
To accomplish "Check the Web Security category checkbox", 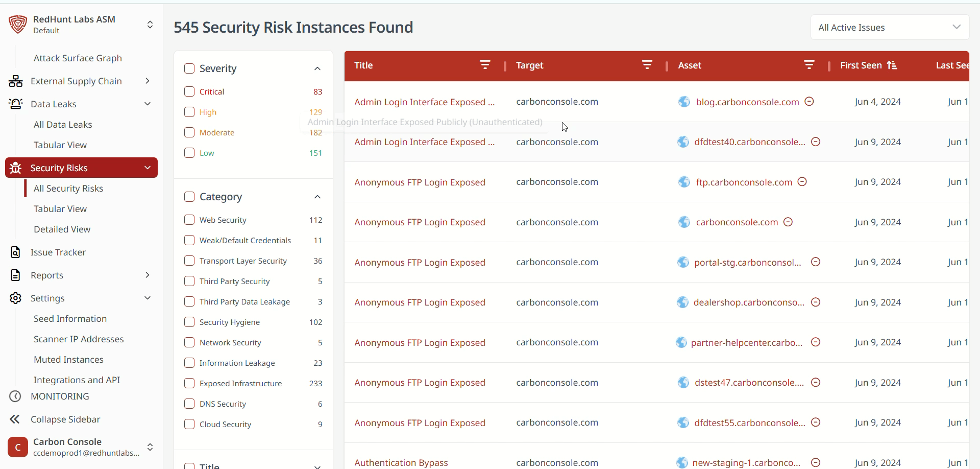I will 189,220.
